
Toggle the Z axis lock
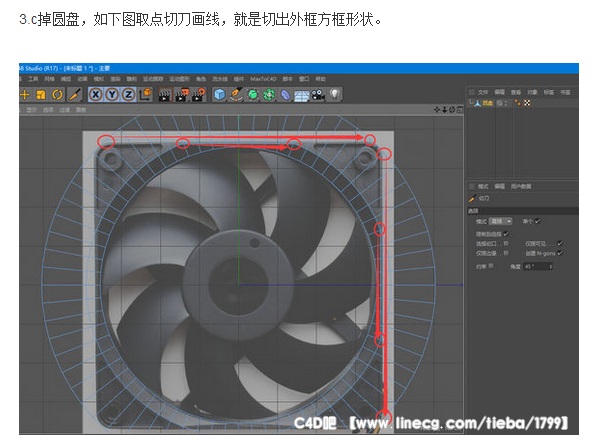click(x=129, y=94)
